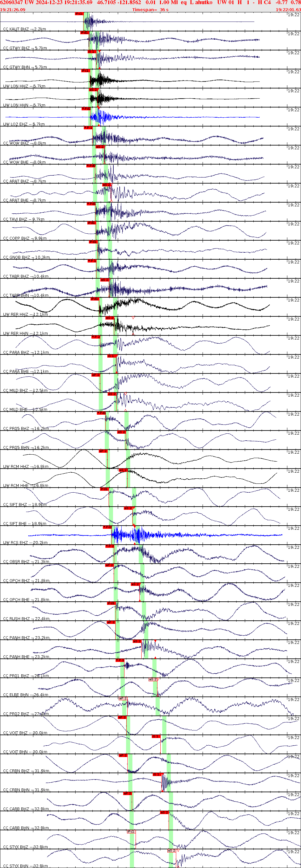Select the S pick flag on CC GTWY BHN
The width and height of the screenshot is (301, 868).
coord(92,52)
